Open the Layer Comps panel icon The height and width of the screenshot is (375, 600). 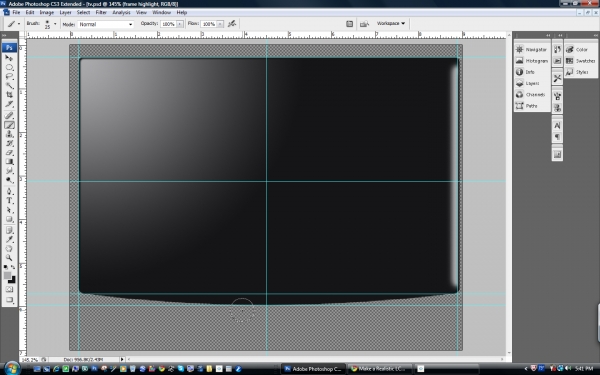[x=557, y=154]
